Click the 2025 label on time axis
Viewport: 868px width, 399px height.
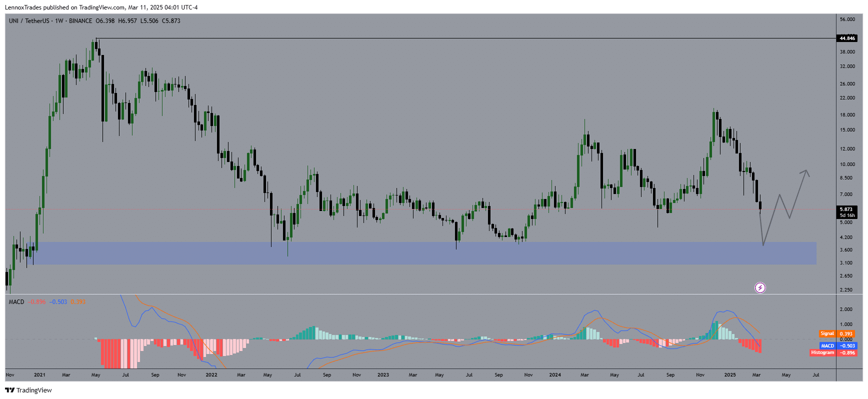point(730,375)
